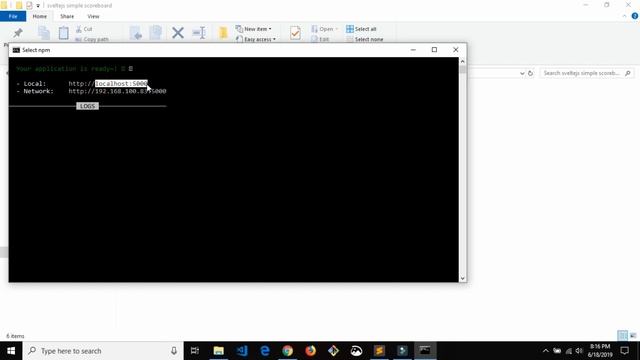Click the Cortana microphone icon

click(174, 351)
